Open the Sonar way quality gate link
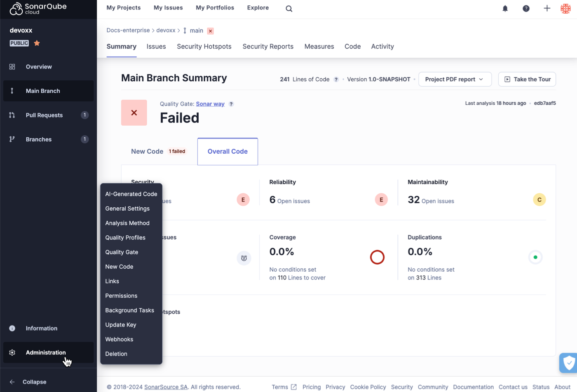 click(210, 104)
